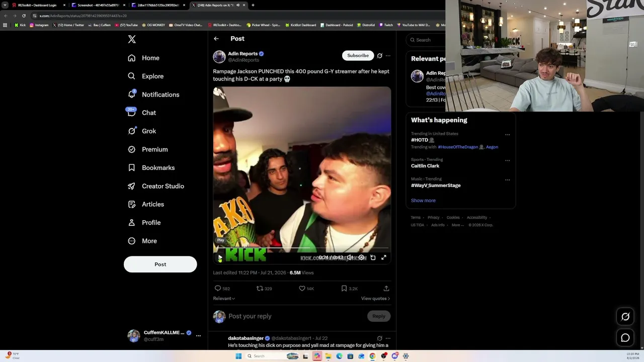Open the CuffemKALLME account switcher menu
Image resolution: width=644 pixels, height=362 pixels.
tap(164, 336)
